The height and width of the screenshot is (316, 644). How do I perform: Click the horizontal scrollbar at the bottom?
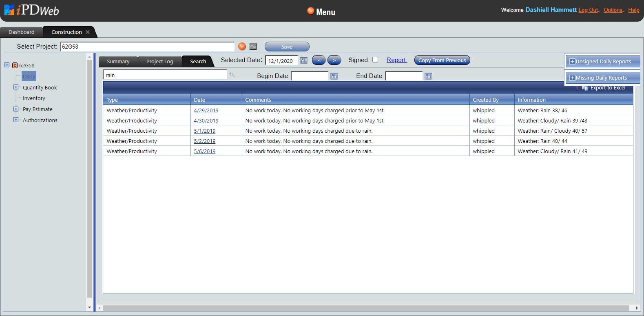point(367,308)
